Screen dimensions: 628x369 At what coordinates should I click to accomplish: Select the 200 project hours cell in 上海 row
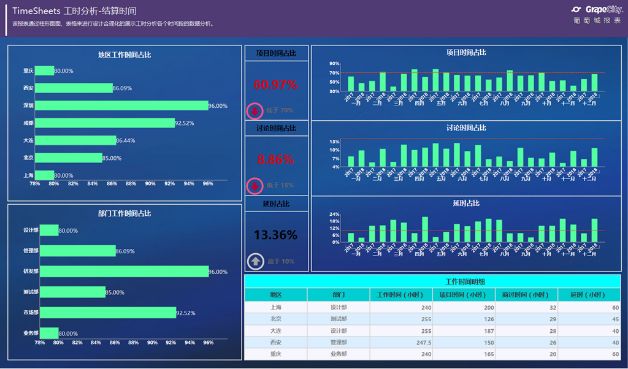(x=464, y=307)
